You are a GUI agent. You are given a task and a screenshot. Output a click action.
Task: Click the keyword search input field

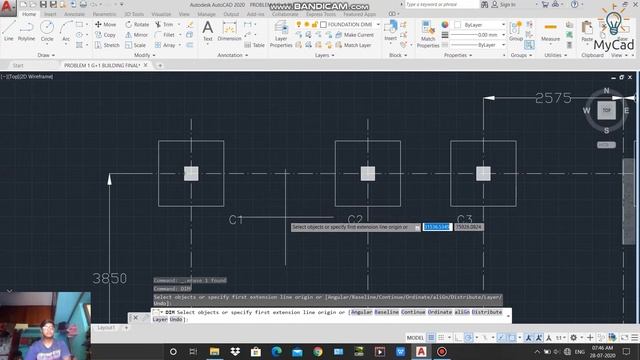442,4
